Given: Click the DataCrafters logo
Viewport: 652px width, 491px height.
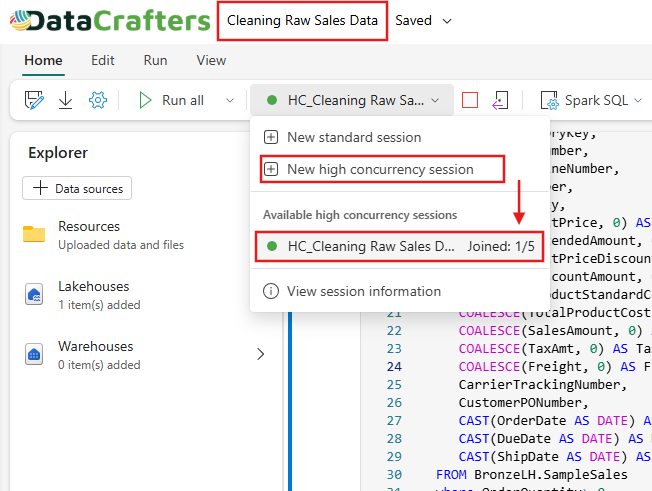Looking at the screenshot, I should pyautogui.click(x=110, y=21).
